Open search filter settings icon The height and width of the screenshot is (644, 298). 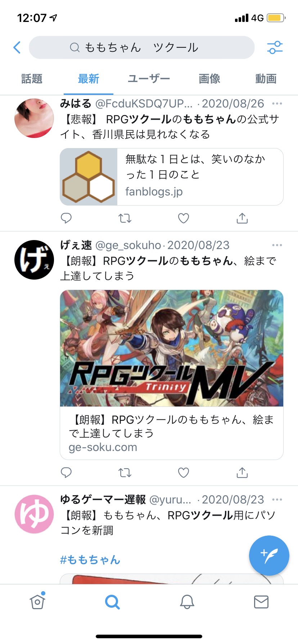(x=275, y=47)
